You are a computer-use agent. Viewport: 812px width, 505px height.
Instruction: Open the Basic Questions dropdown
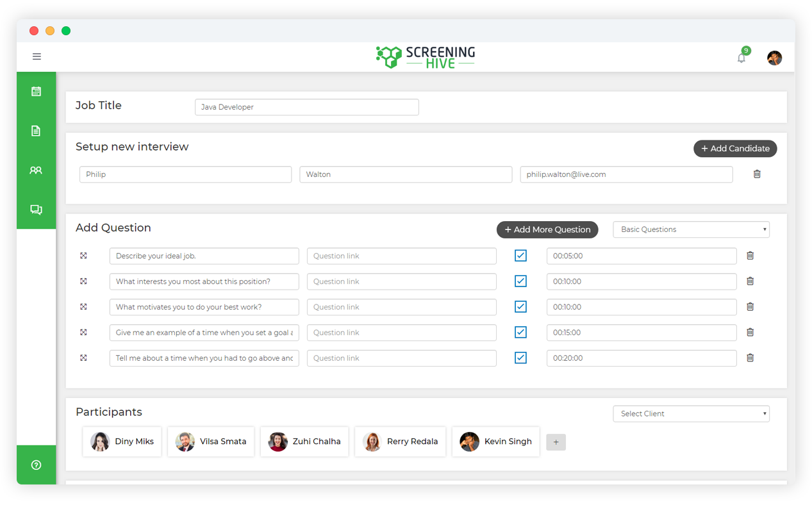pos(691,229)
